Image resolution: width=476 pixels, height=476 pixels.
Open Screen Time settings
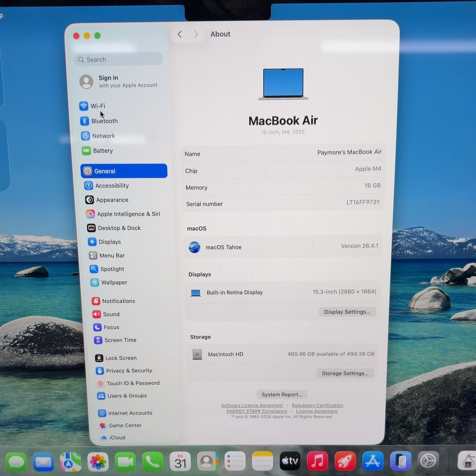115,340
